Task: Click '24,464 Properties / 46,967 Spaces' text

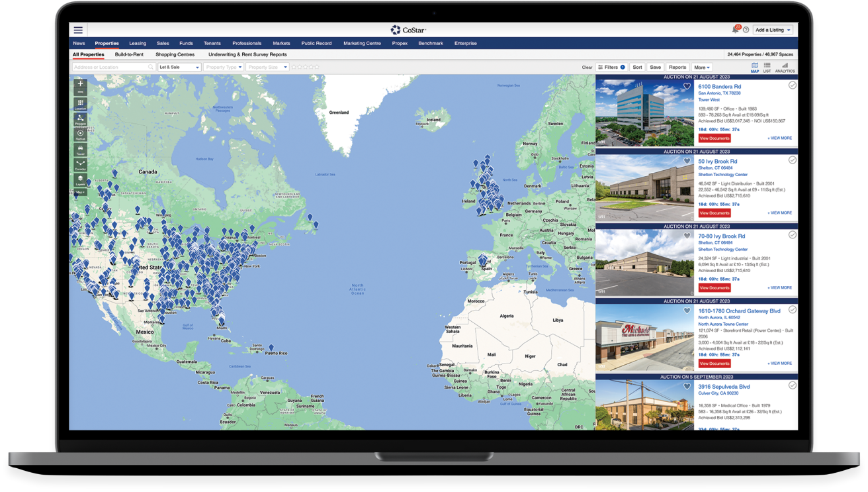Action: click(x=760, y=55)
